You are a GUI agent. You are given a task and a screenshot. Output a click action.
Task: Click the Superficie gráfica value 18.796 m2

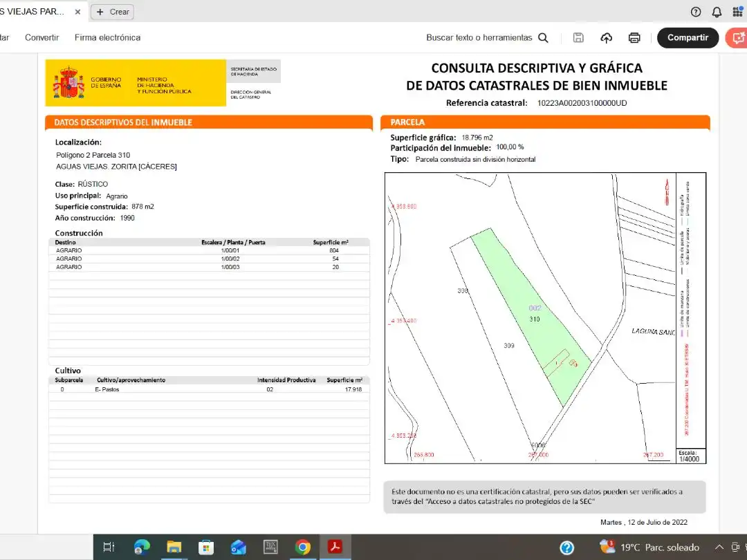click(x=477, y=138)
